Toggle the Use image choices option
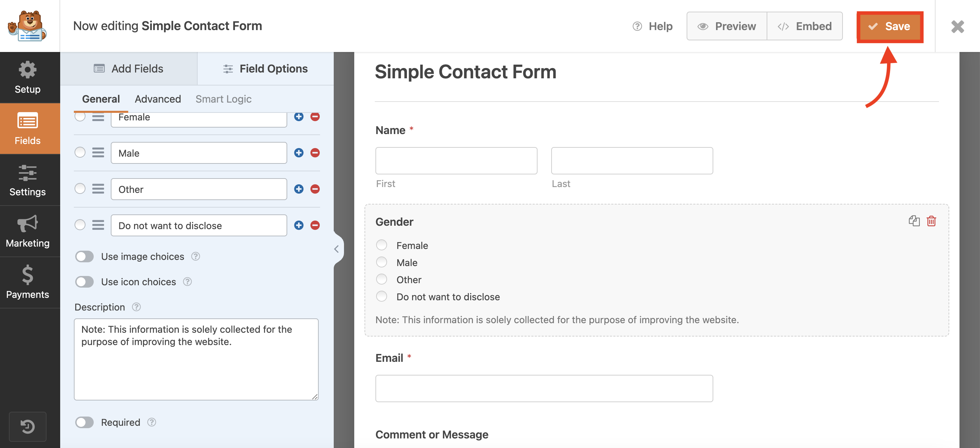 point(84,256)
